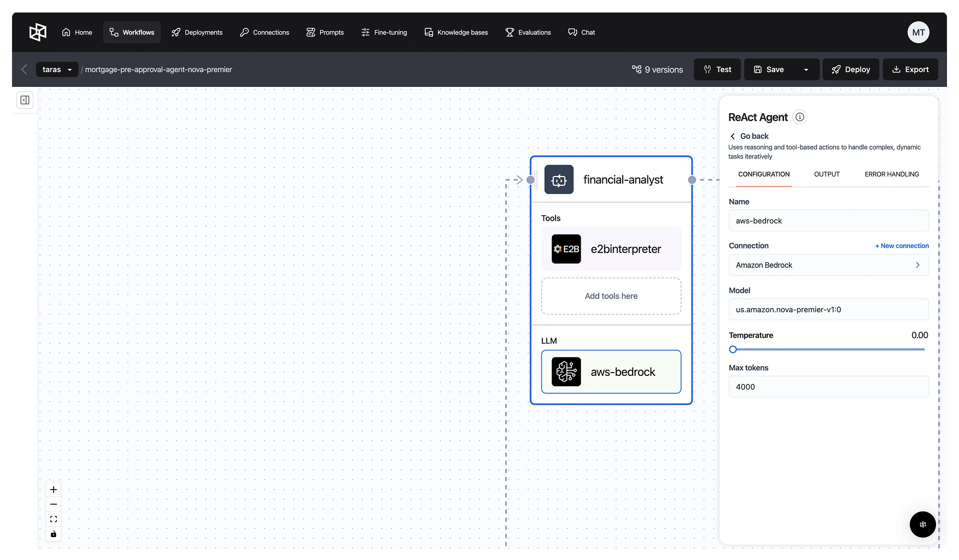Open the Deployments section
This screenshot has height=560, width=959.
point(197,32)
